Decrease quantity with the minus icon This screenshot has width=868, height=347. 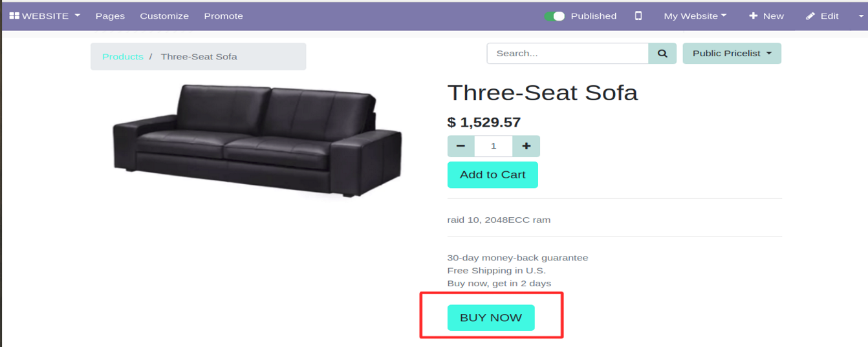click(x=461, y=146)
